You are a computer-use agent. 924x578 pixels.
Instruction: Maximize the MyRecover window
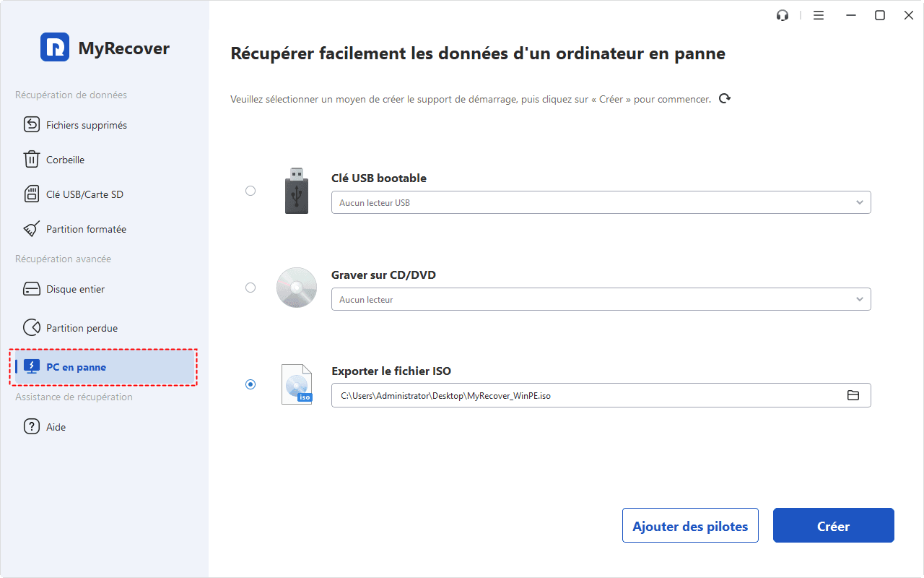(x=880, y=15)
